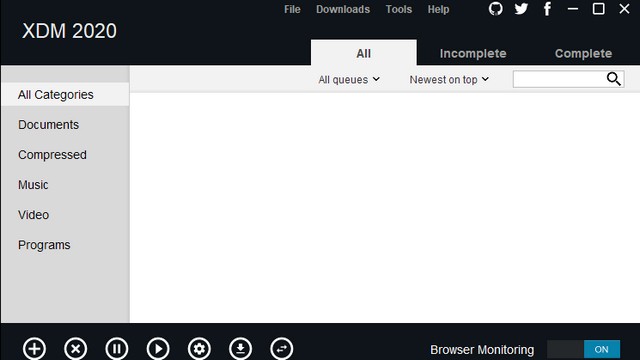This screenshot has width=640, height=360.
Task: Open the GitHub page icon
Action: coord(496,9)
